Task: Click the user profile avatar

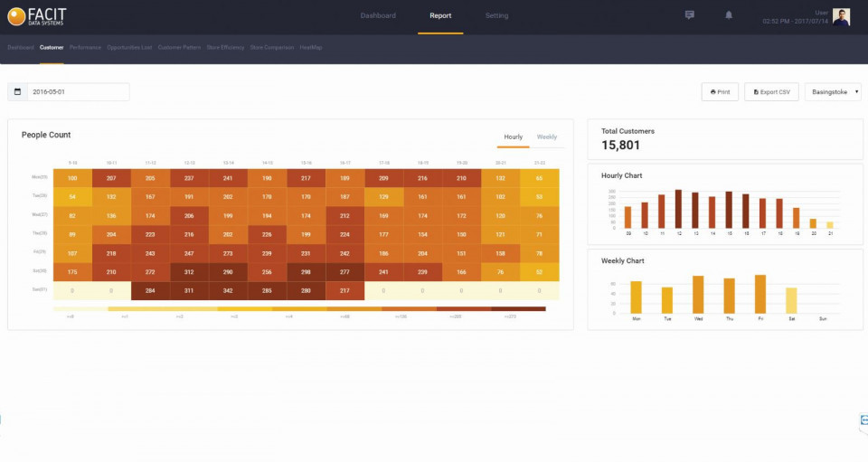Action: (x=841, y=17)
